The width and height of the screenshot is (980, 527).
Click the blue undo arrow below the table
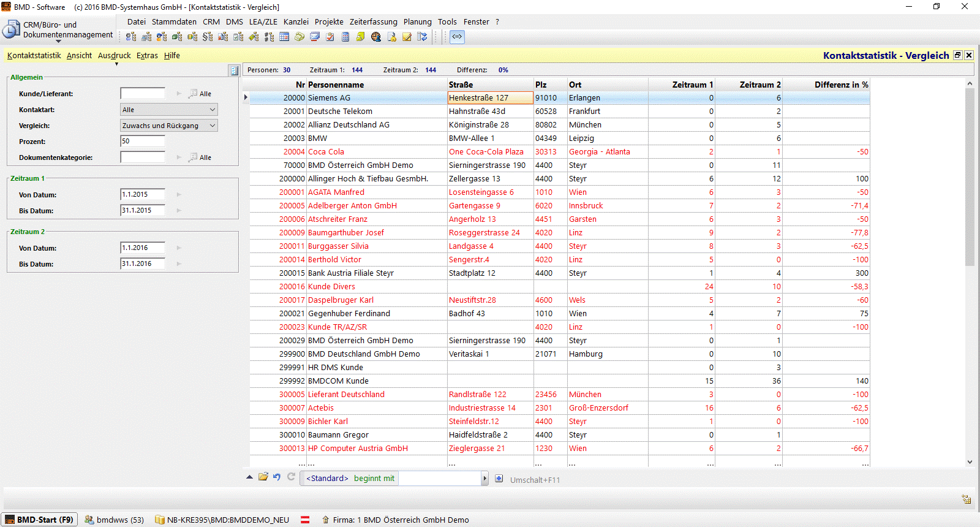click(277, 477)
